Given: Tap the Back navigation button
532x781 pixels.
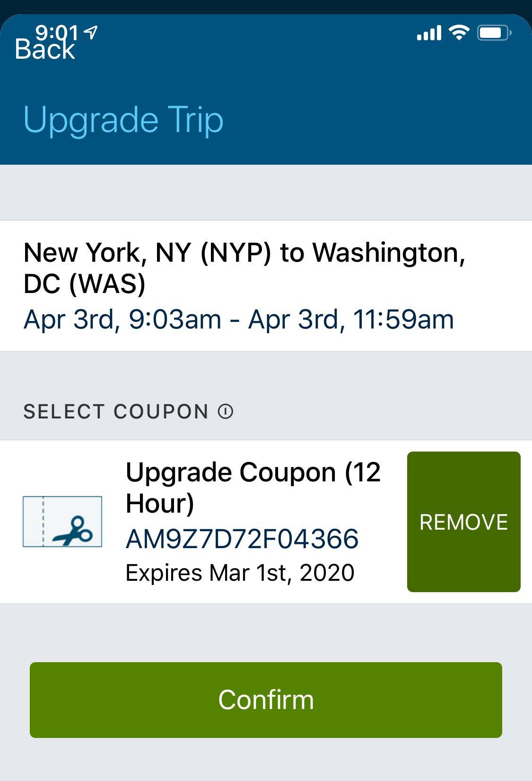Looking at the screenshot, I should [x=44, y=50].
